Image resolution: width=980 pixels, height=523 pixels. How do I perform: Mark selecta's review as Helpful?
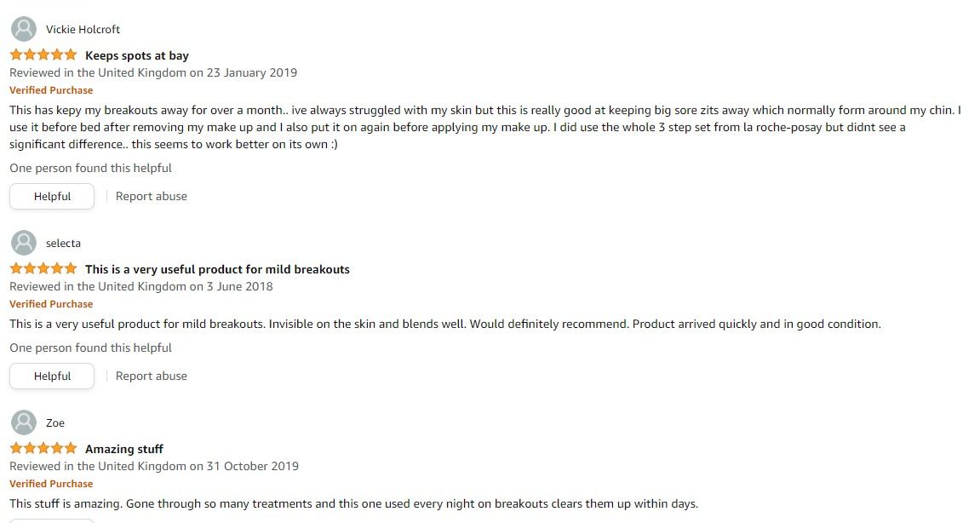(52, 376)
